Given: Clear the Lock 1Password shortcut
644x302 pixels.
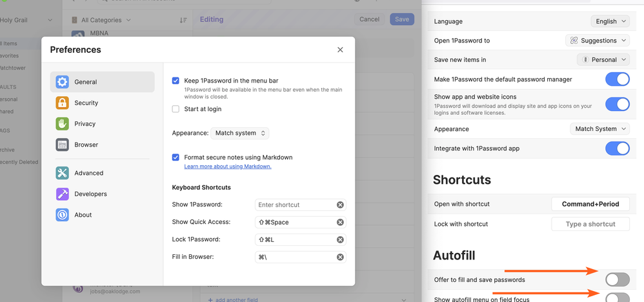Looking at the screenshot, I should tap(340, 239).
